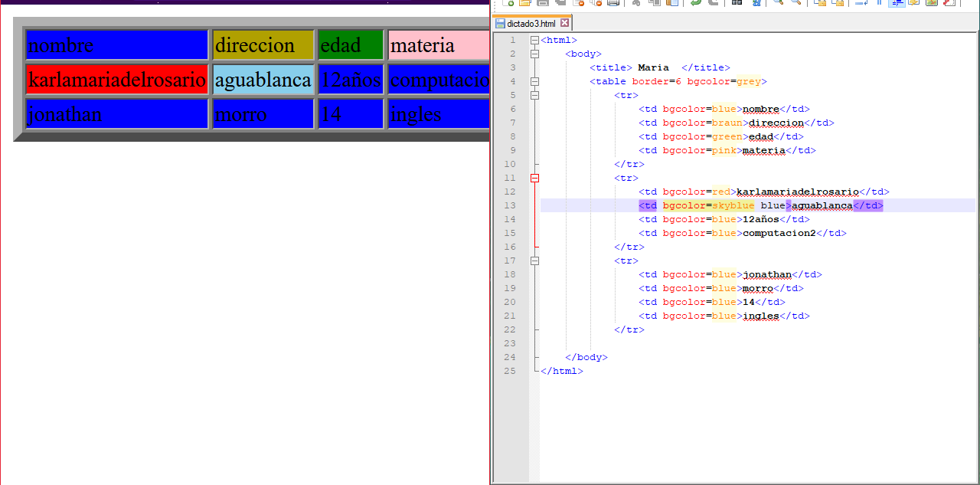Toggle the highlighted indent guide icon
This screenshot has width=980, height=485.
[x=896, y=3]
